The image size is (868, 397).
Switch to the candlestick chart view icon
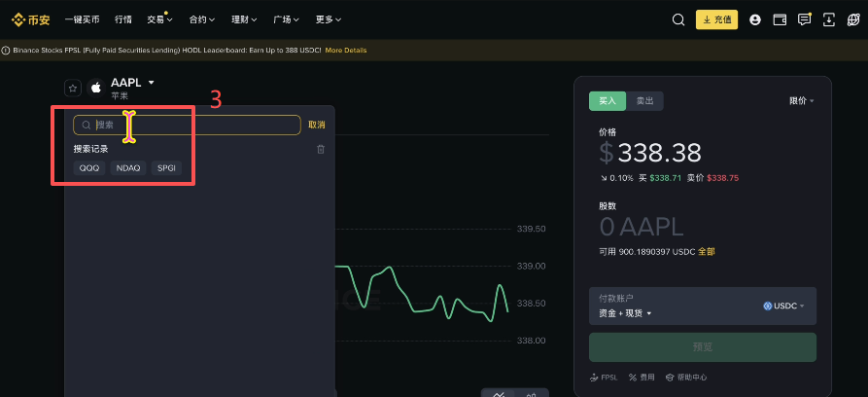tap(532, 394)
